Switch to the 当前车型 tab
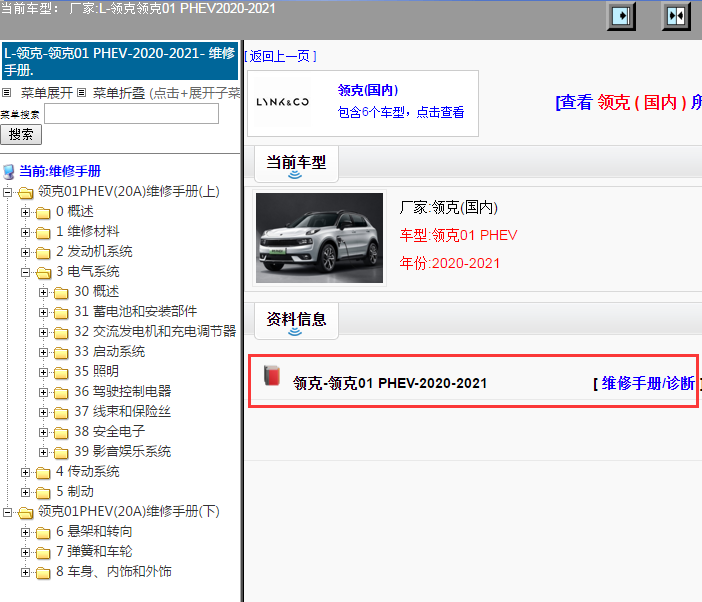 tap(296, 163)
